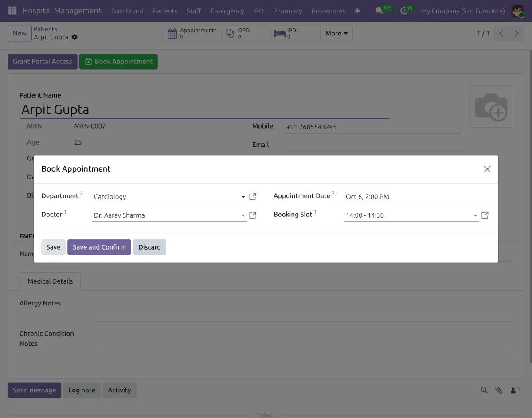Open external link for the Booking Slot
Screen dimensions: 532x418
point(485,215)
